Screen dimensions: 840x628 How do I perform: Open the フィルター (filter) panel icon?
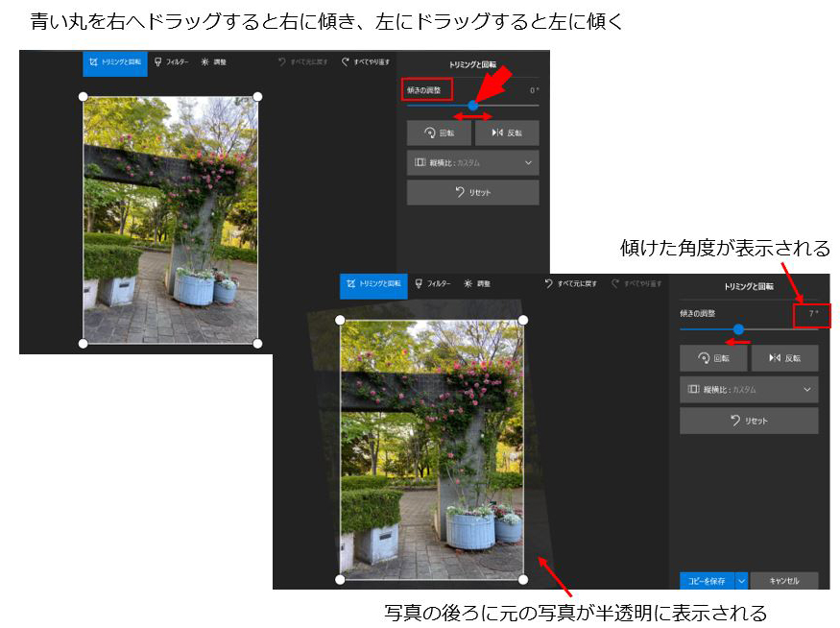pos(158,61)
